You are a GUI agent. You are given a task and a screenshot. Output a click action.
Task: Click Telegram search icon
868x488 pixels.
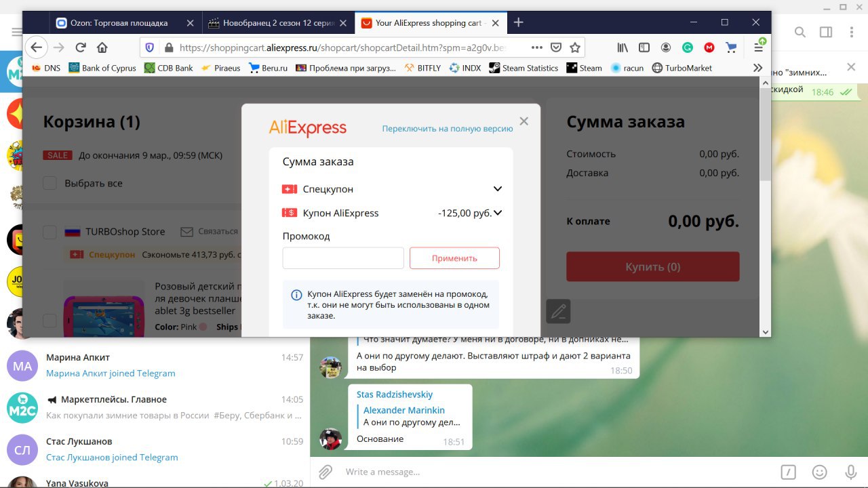800,32
